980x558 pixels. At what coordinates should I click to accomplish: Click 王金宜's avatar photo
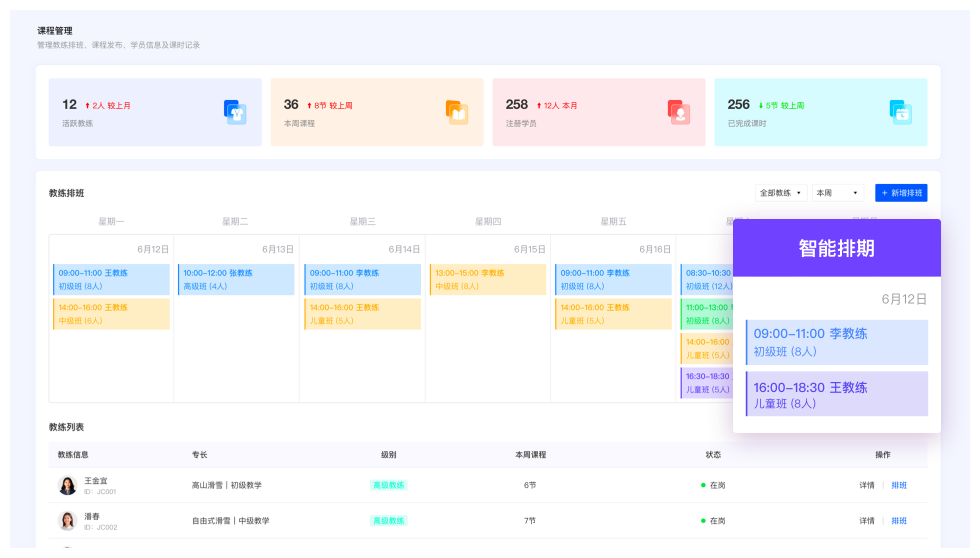click(67, 485)
